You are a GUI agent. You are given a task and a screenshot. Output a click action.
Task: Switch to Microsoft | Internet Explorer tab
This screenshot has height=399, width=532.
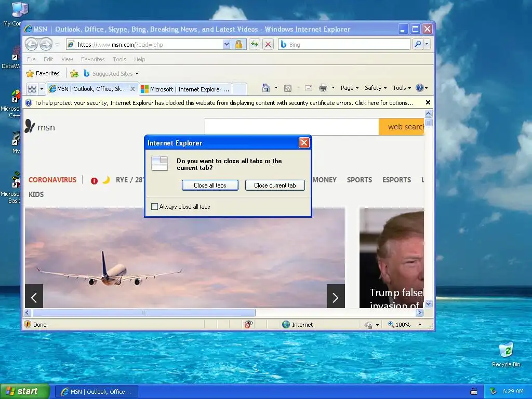pyautogui.click(x=185, y=89)
